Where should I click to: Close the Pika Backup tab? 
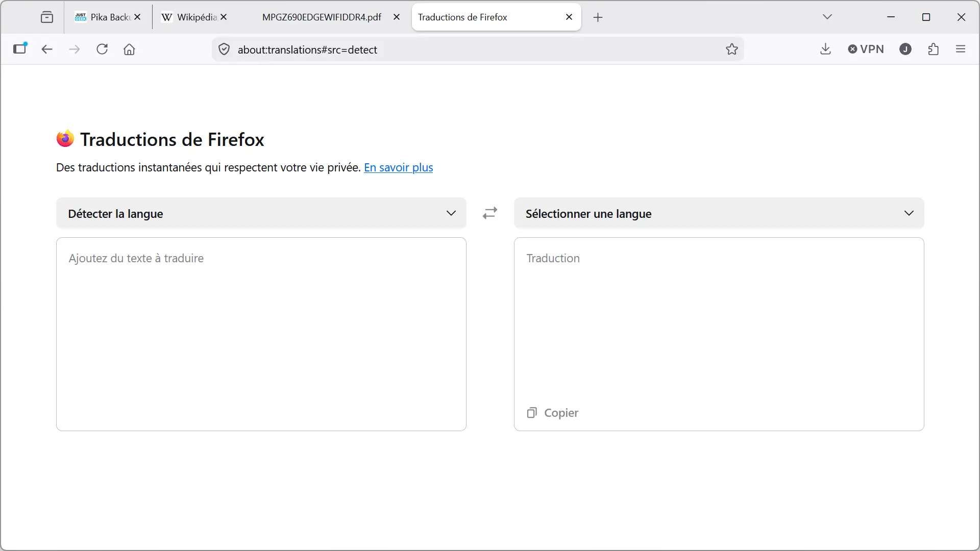[137, 17]
